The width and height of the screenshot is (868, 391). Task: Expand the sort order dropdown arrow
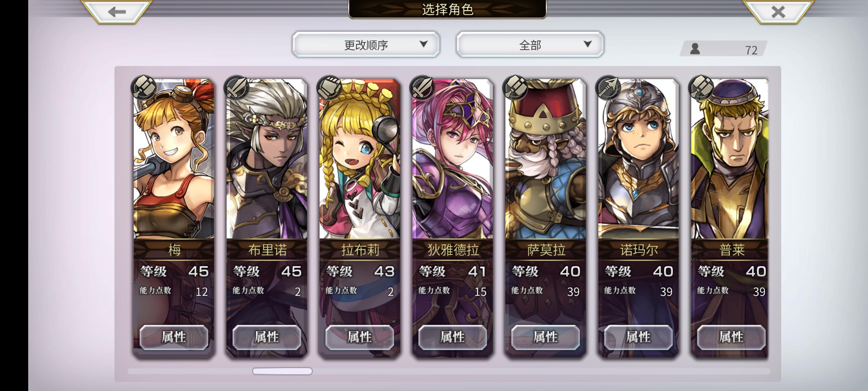click(x=423, y=44)
